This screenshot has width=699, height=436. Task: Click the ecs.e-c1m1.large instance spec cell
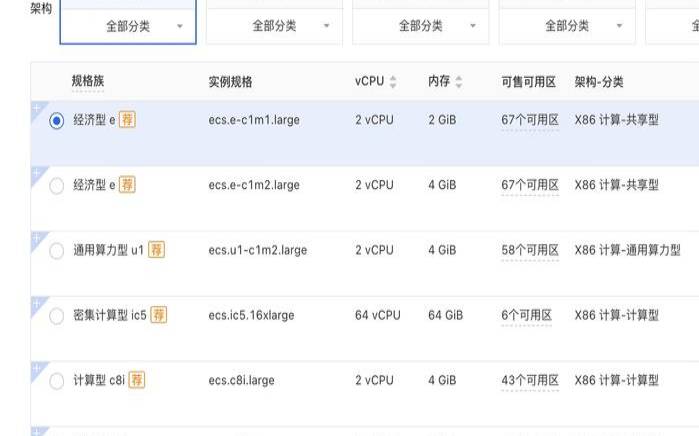(x=254, y=120)
